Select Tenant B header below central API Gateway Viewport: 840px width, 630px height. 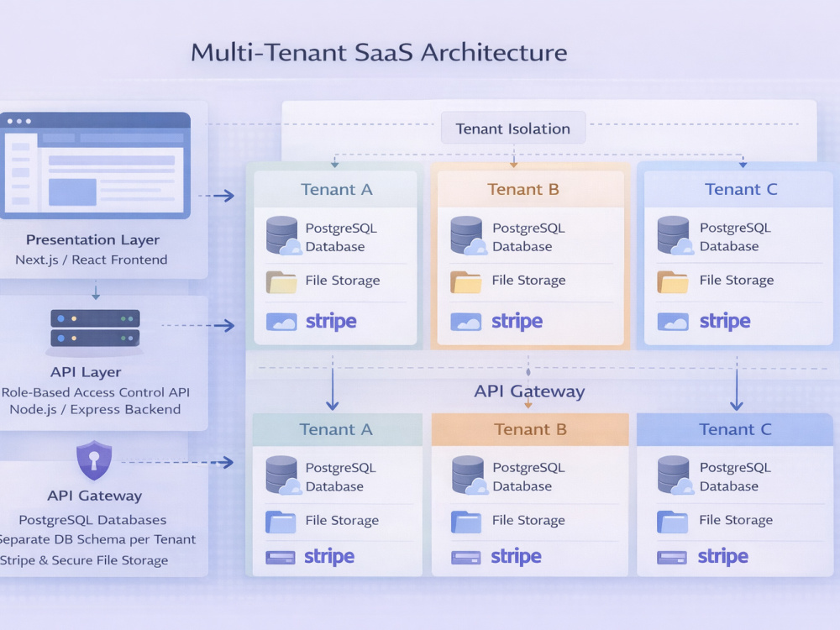[530, 429]
